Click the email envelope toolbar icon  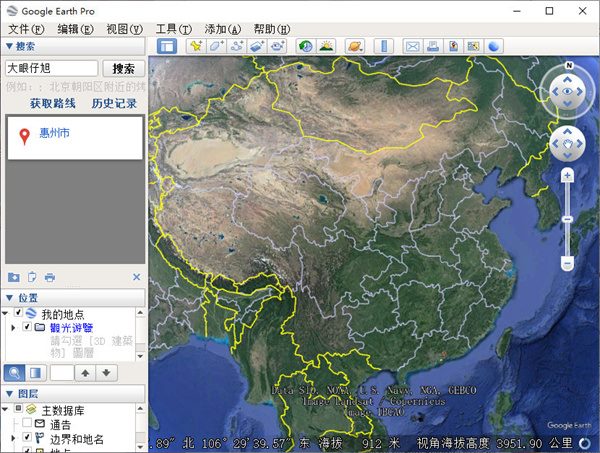click(x=412, y=46)
